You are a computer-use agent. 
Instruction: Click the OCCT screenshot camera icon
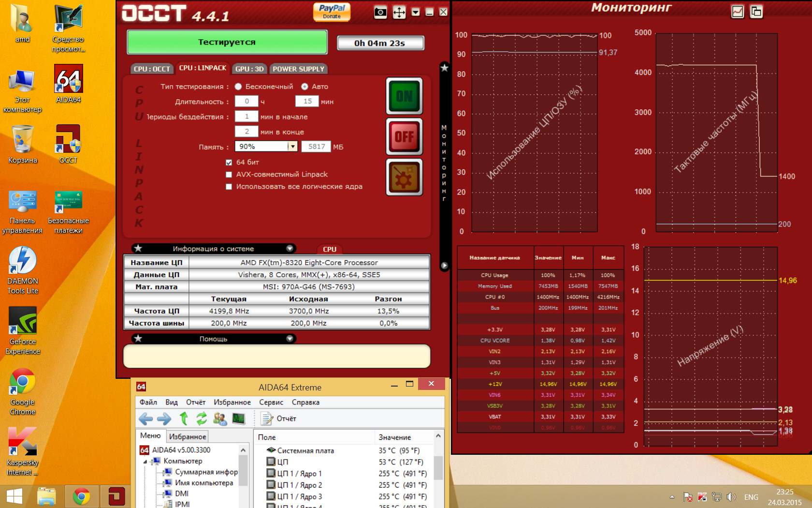[380, 12]
